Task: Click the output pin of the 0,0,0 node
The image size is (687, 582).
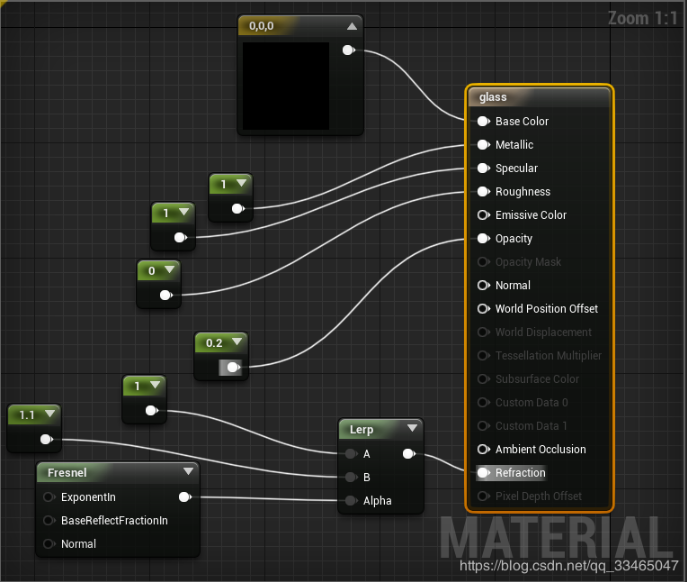Action: [348, 50]
